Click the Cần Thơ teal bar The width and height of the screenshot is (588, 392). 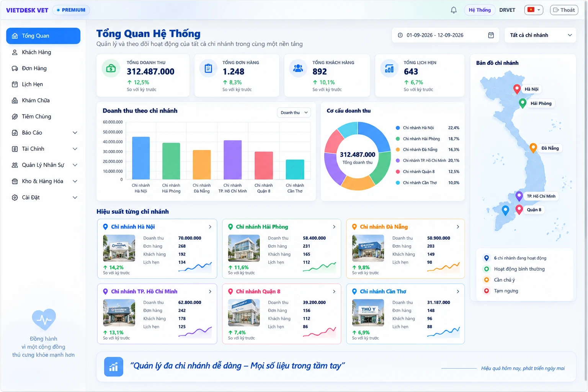point(295,170)
